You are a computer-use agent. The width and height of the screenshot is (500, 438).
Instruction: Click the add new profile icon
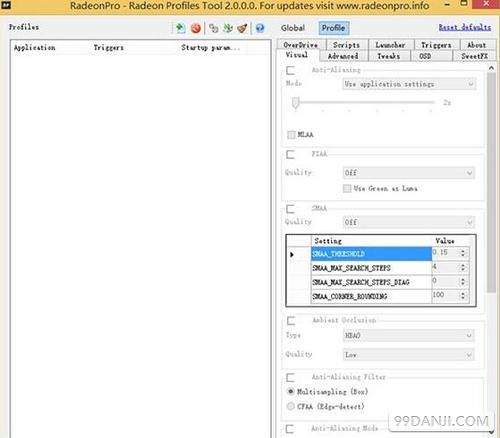pos(180,28)
